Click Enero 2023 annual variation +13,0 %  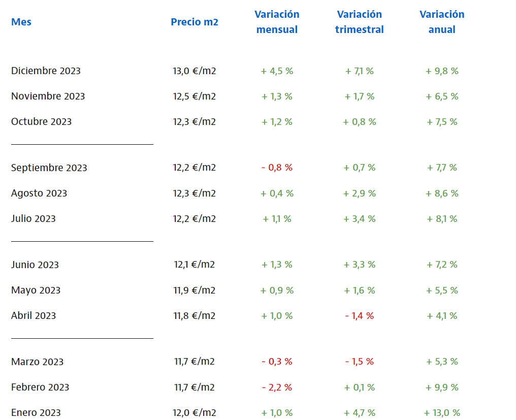[442, 413]
